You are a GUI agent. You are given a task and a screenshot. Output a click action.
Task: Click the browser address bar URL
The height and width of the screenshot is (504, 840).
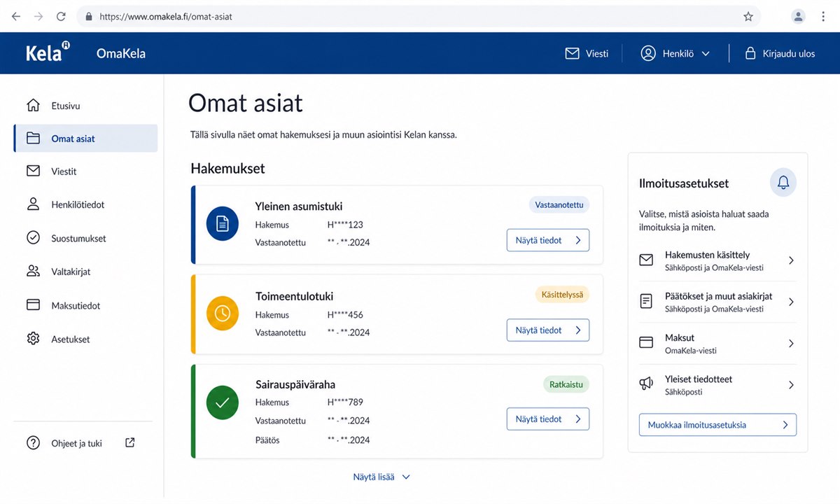tap(166, 16)
